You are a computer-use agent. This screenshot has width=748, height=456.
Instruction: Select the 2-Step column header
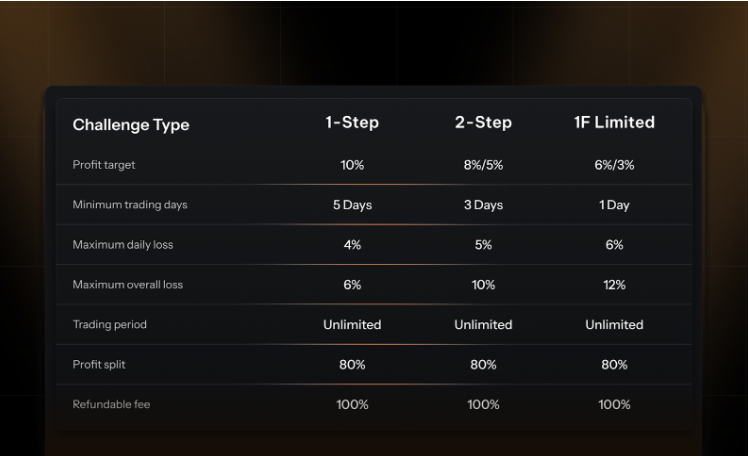[x=483, y=123]
